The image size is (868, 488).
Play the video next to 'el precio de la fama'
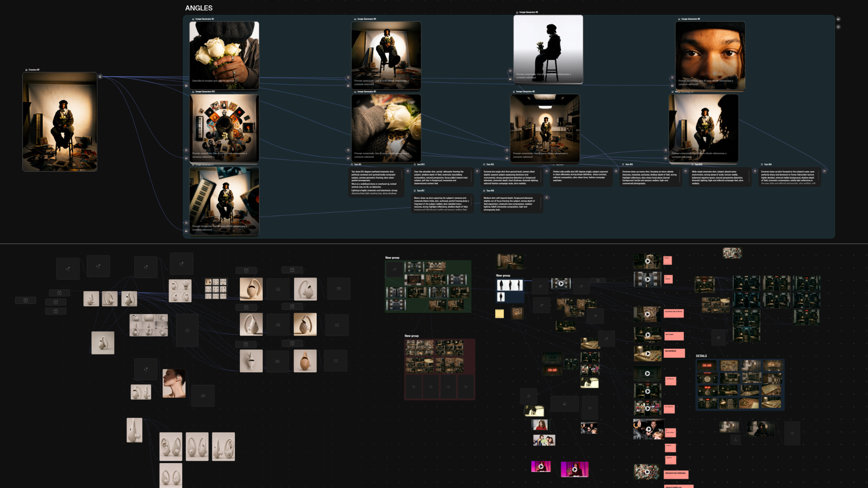[647, 314]
